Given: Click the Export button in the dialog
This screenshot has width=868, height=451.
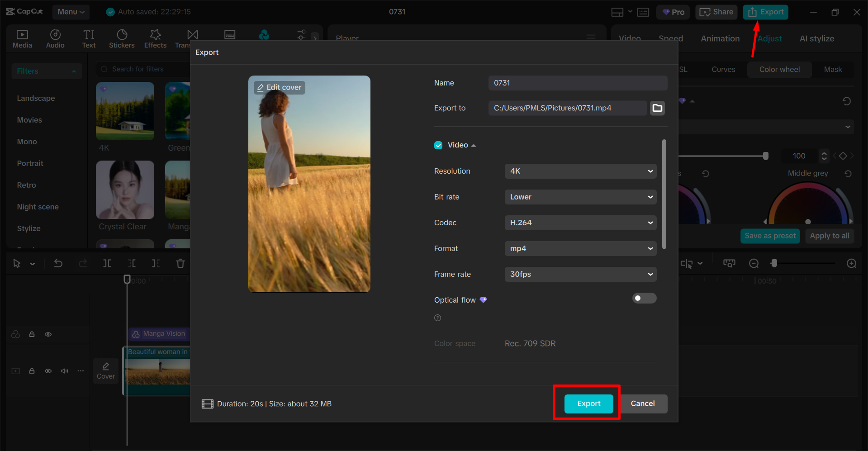Looking at the screenshot, I should pos(588,404).
